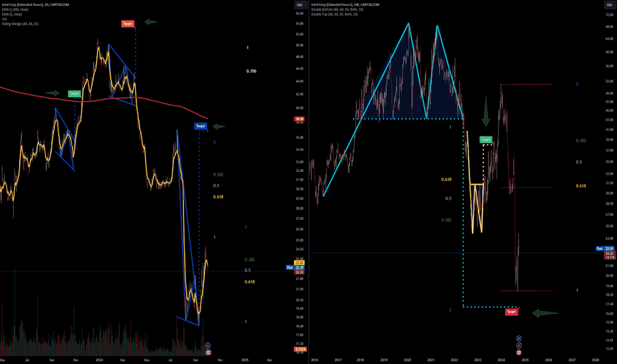Select the Double Top indicator legend

click(334, 14)
